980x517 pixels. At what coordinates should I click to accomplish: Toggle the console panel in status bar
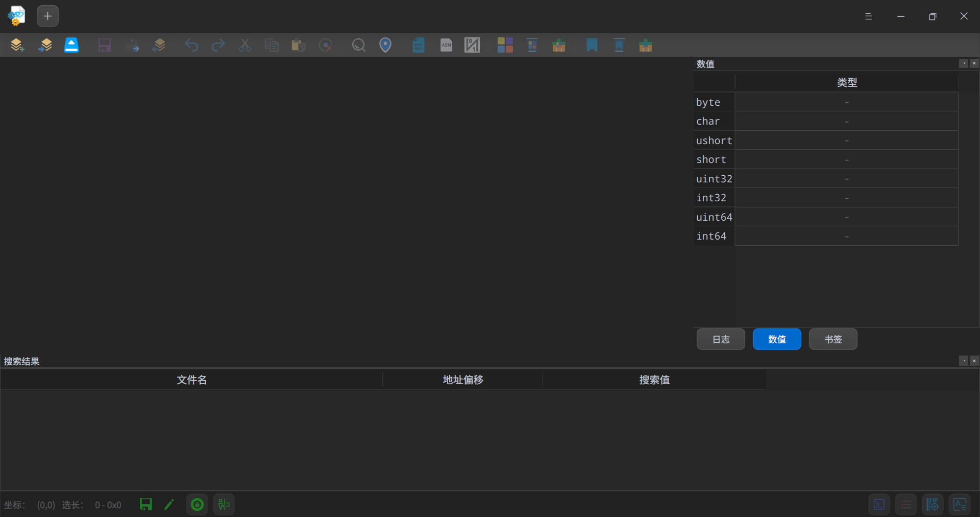coord(879,505)
